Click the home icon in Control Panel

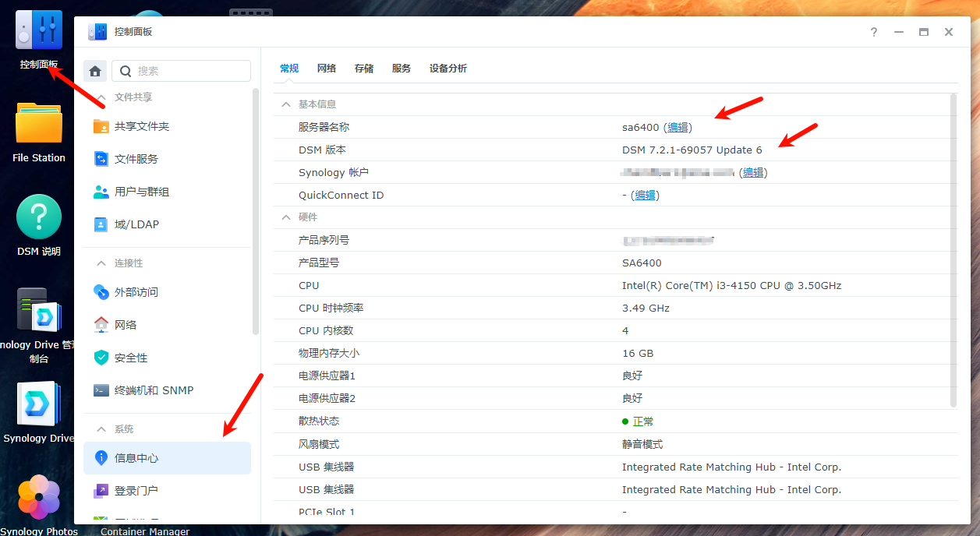click(x=95, y=71)
